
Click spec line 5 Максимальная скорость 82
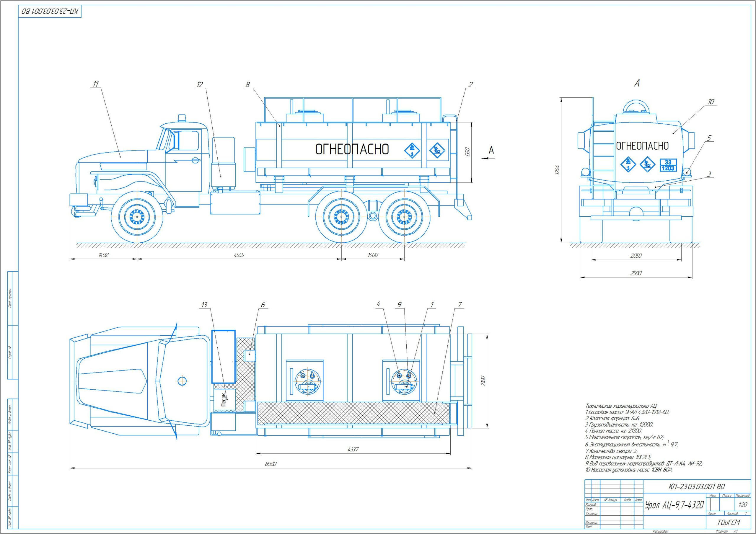pos(624,437)
